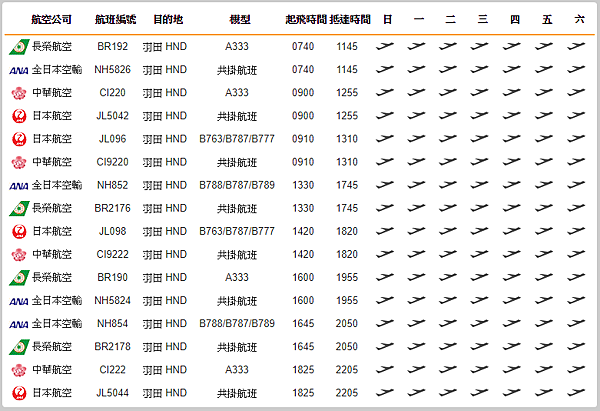
Task: Select flight number BR190
Action: pos(112,277)
